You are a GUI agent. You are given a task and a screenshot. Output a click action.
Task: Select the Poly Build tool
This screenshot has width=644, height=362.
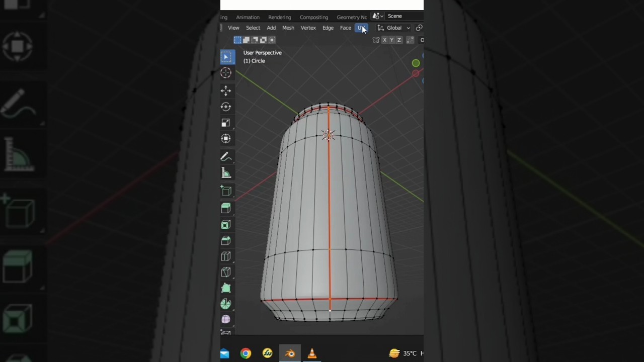pyautogui.click(x=226, y=288)
